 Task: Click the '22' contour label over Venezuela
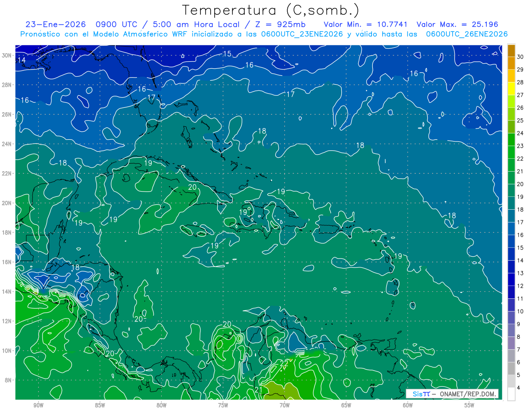(284, 363)
